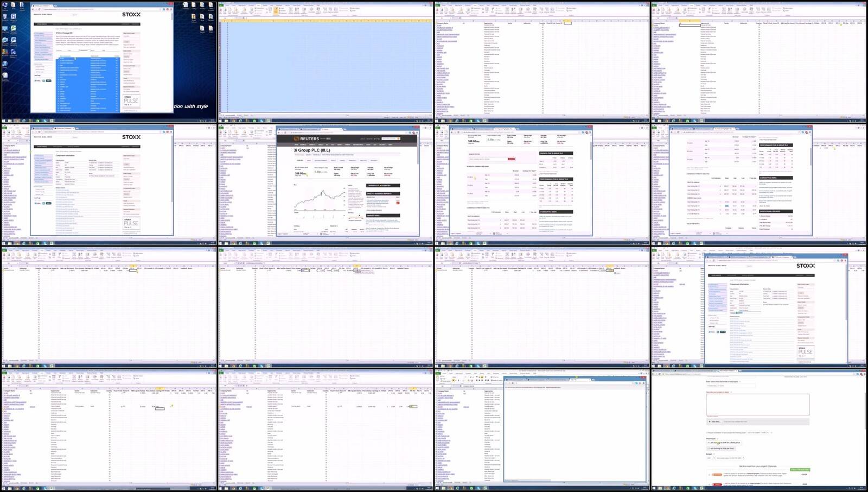
Task: Click the green button above the upgrade options
Action: point(800,469)
